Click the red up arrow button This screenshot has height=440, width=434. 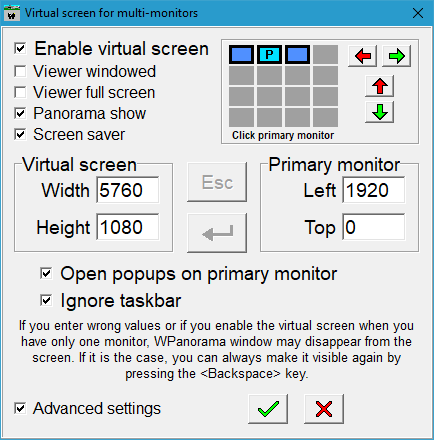point(380,86)
